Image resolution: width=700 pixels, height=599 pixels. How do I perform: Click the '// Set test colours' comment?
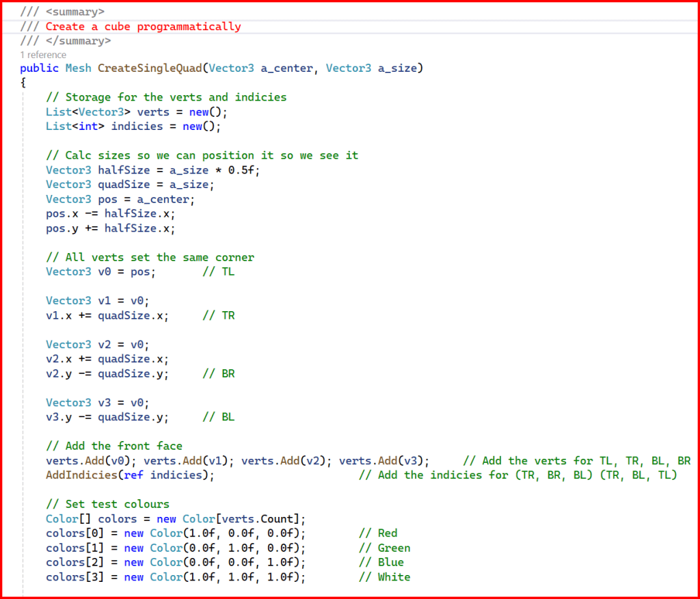click(107, 504)
